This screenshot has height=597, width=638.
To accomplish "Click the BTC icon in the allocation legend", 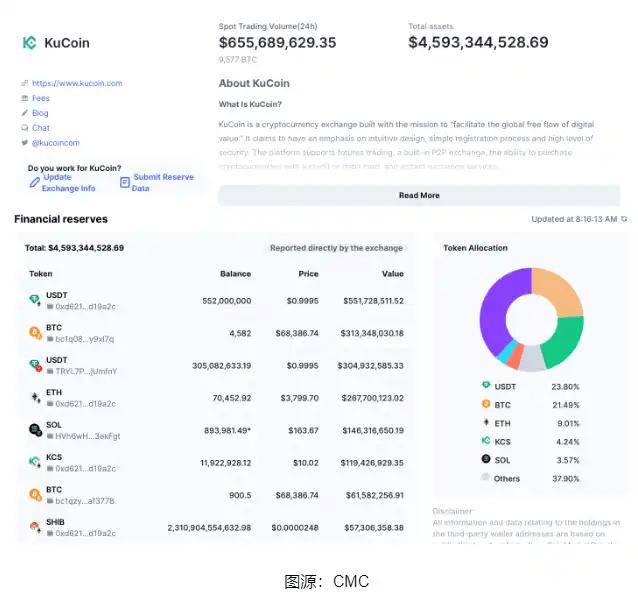I will pyautogui.click(x=486, y=404).
